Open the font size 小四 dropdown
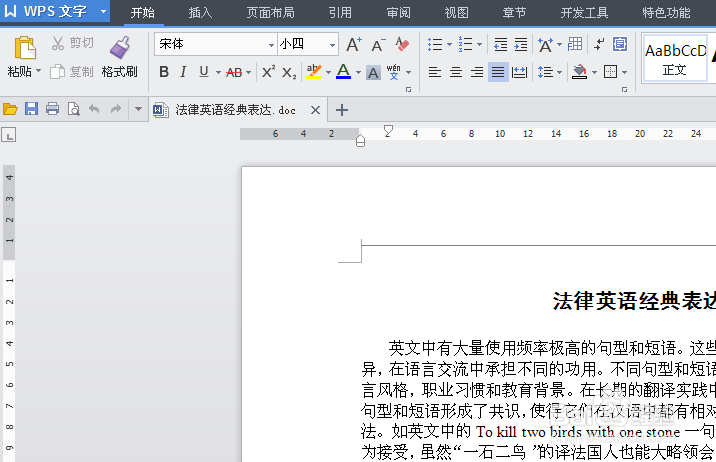Image resolution: width=716 pixels, height=462 pixels. click(332, 45)
